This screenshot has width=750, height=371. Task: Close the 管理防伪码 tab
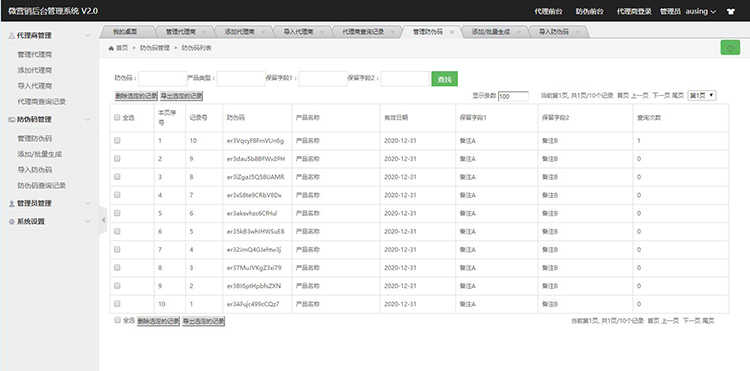(x=452, y=32)
